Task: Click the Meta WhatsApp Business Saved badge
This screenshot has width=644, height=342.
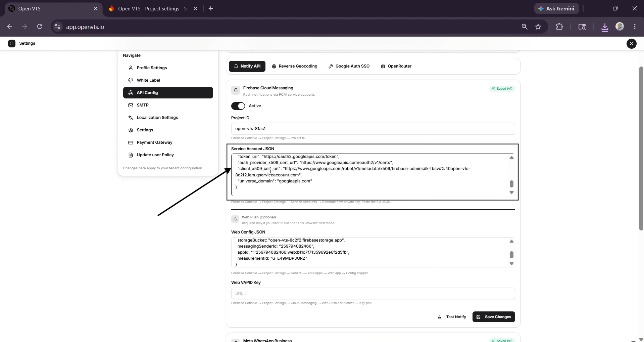Action: pos(502,340)
